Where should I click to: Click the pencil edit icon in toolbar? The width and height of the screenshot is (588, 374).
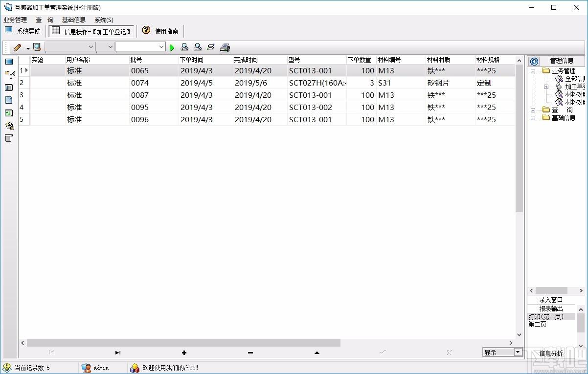click(18, 47)
